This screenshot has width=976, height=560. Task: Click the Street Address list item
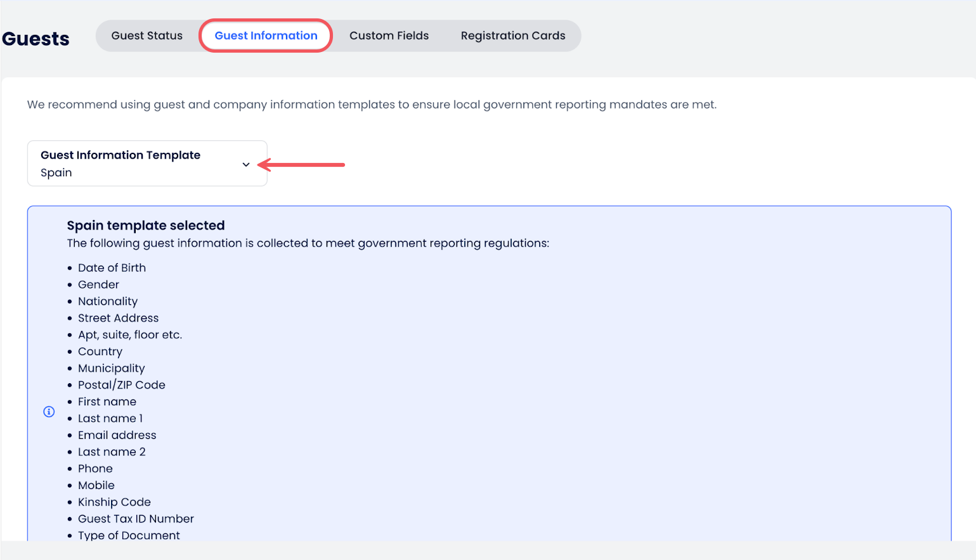[118, 318]
